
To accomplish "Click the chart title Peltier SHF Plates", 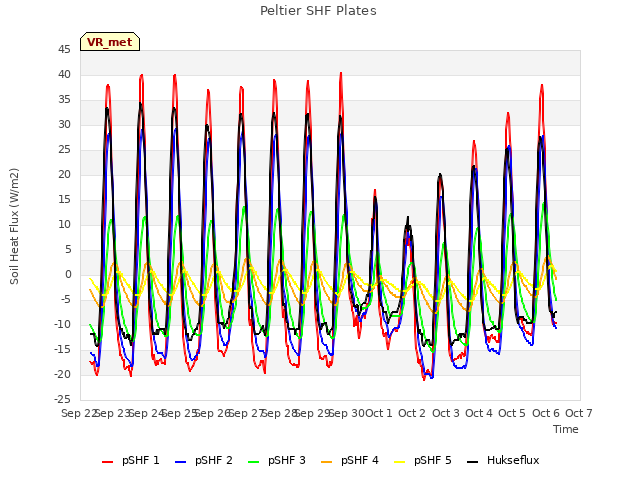I will click(318, 11).
